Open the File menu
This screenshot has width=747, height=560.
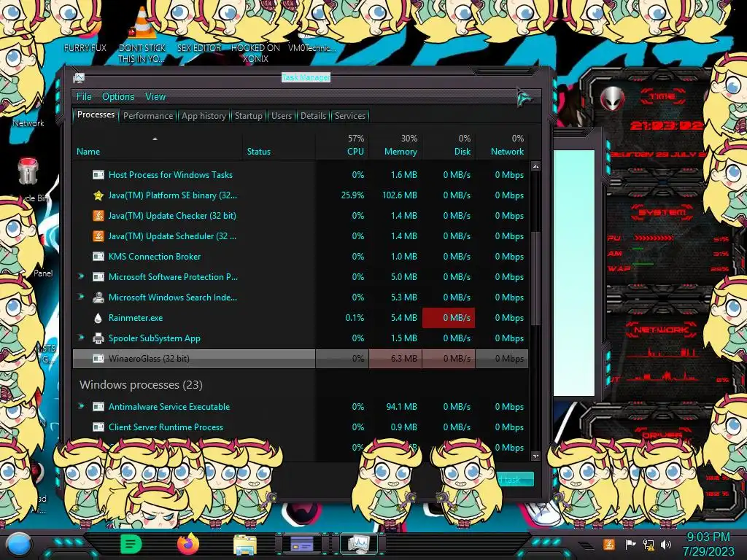(x=84, y=97)
